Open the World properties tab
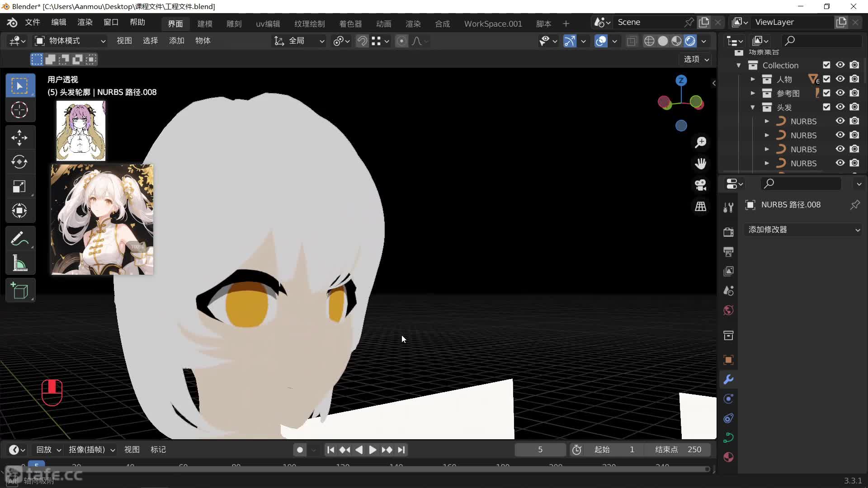This screenshot has width=868, height=488. (728, 310)
